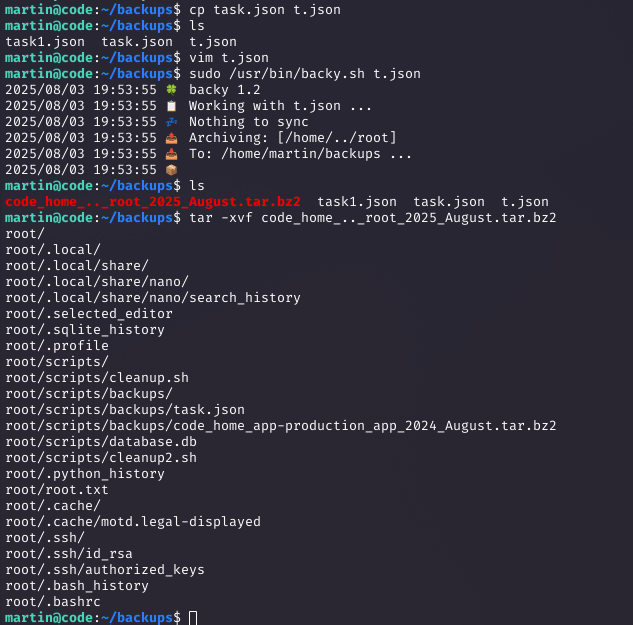The width and height of the screenshot is (633, 625).
Task: Click the sudo /usr/bin/backy.sh t.json command
Action: point(305,74)
